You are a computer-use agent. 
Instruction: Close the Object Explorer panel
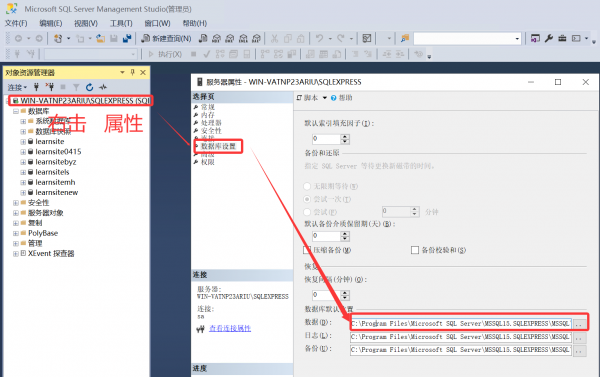[x=143, y=72]
